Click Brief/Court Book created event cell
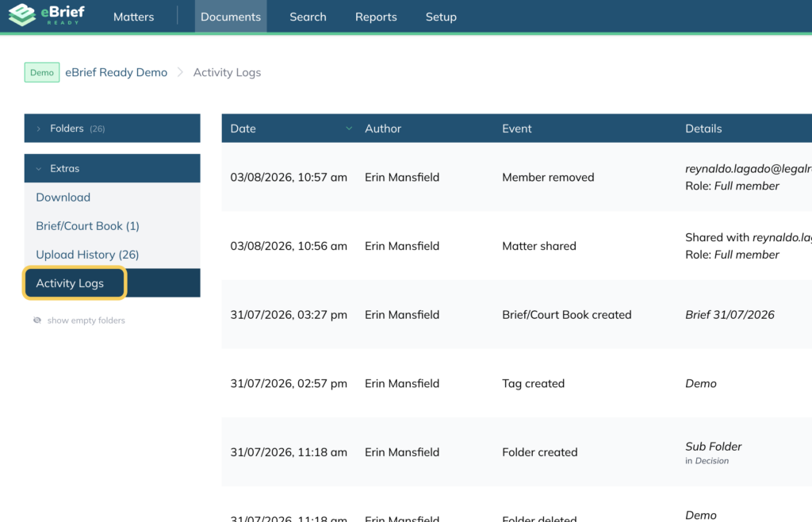Image resolution: width=812 pixels, height=522 pixels. pyautogui.click(x=567, y=315)
